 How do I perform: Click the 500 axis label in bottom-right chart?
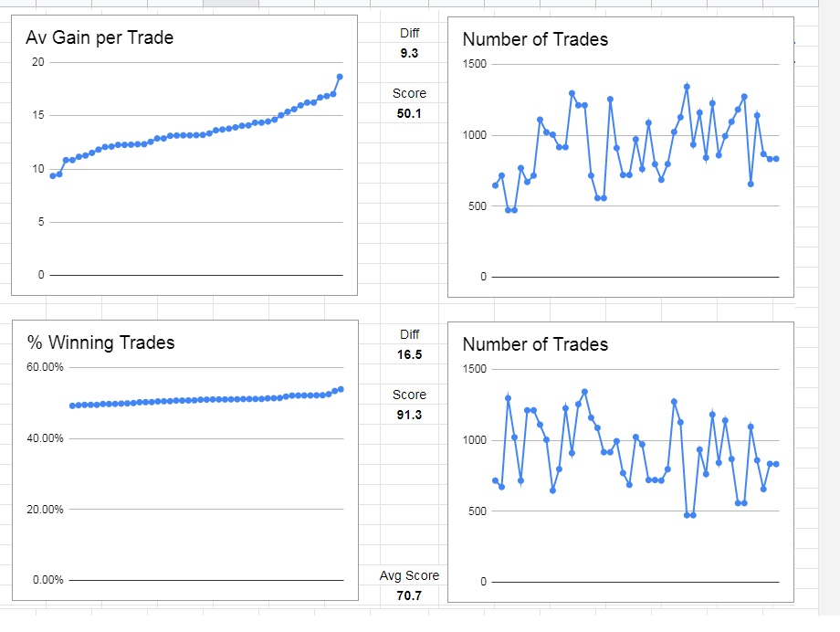478,511
